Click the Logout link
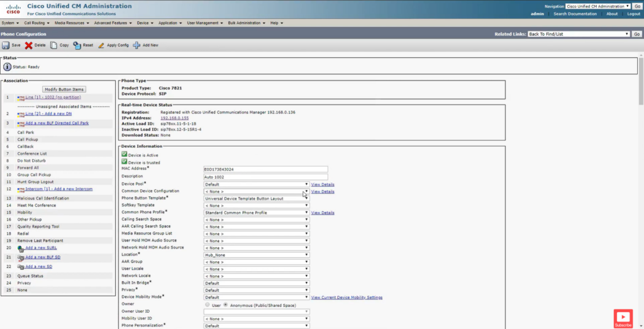644x329 pixels. click(633, 14)
